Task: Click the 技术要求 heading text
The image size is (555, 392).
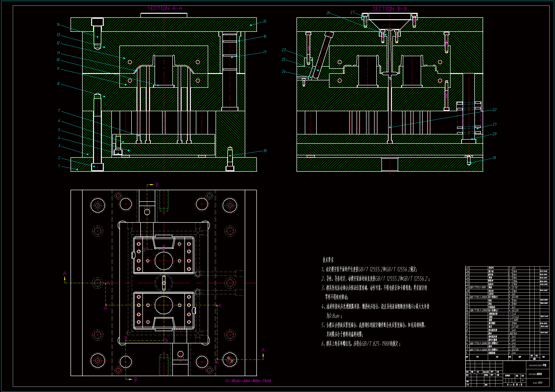Action: click(328, 260)
